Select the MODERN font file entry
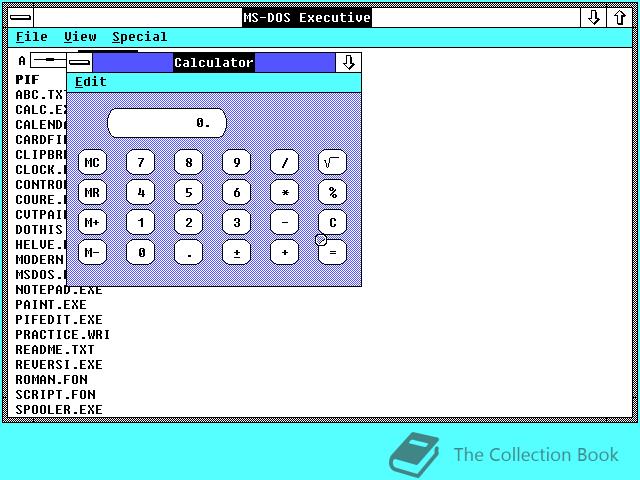Screen dimensions: 640x480 pyautogui.click(x=40, y=260)
